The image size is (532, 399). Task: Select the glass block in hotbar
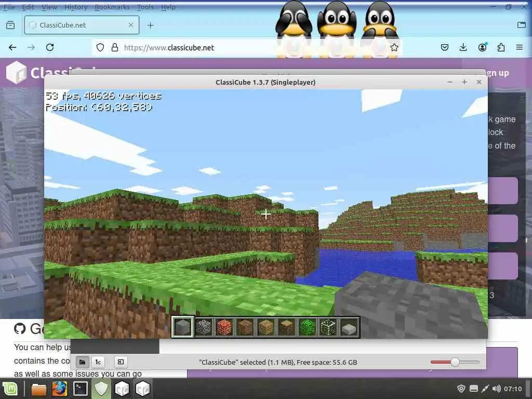click(x=328, y=327)
